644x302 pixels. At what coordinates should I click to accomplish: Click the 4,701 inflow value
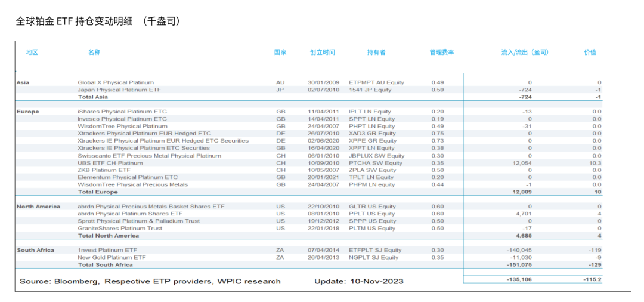(524, 214)
